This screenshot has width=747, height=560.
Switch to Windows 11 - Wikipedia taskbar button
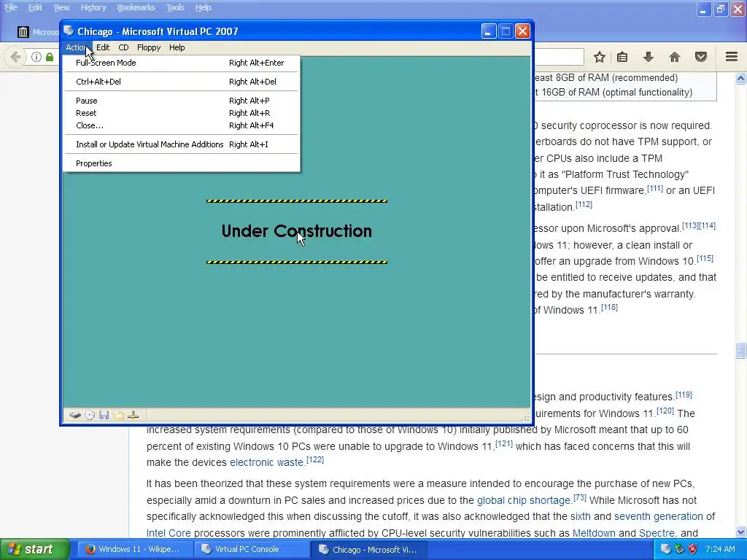pos(135,549)
